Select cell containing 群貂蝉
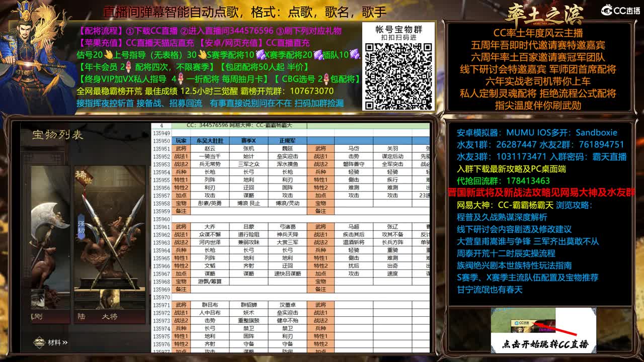Image resolution: width=644 pixels, height=362 pixels. click(x=249, y=305)
